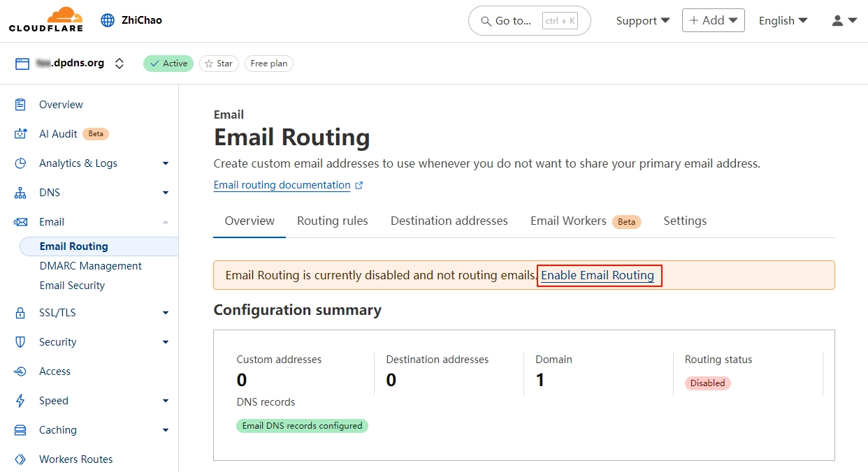Expand the DNS sidebar section
This screenshot has height=472, width=868.
coord(166,193)
